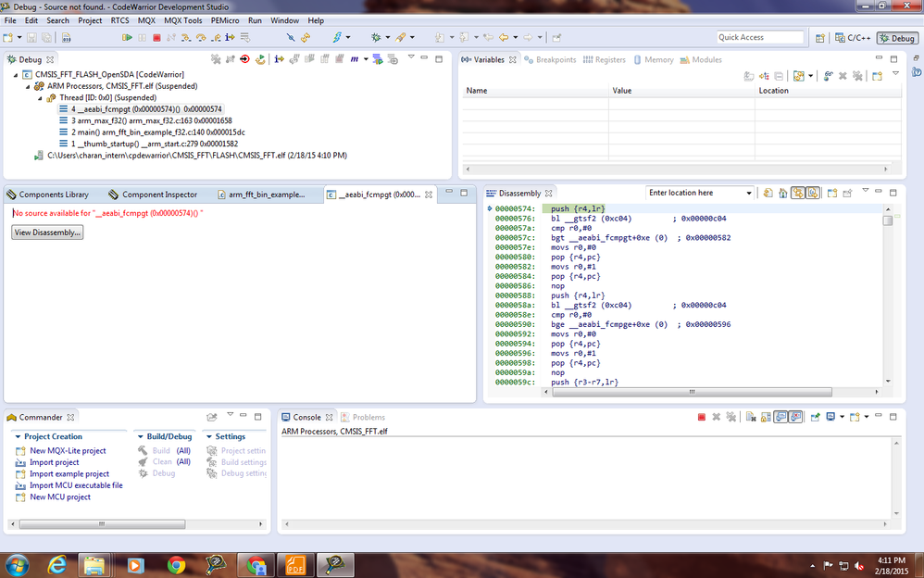Click Go to Program Counter home icon
This screenshot has width=924, height=578.
click(x=782, y=193)
